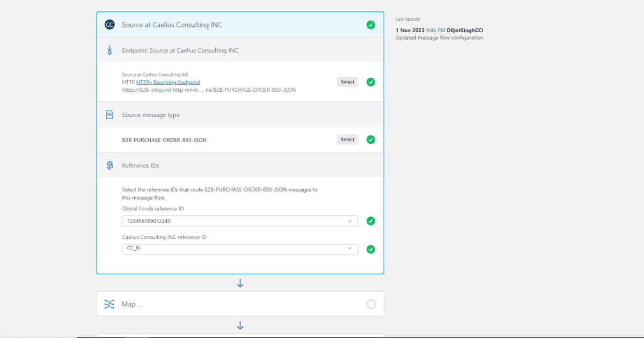Click the Updated message flow configuration text

(439, 38)
